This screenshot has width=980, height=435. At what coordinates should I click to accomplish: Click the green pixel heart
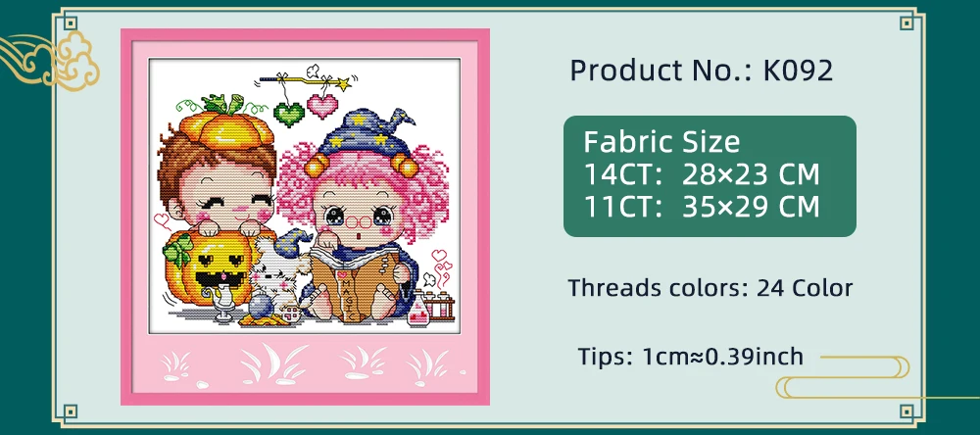point(289,114)
